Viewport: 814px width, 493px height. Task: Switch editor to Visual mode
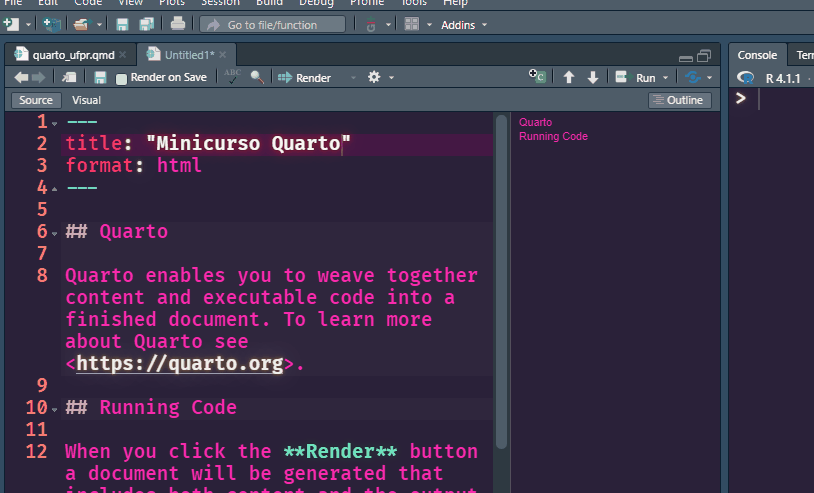point(86,100)
